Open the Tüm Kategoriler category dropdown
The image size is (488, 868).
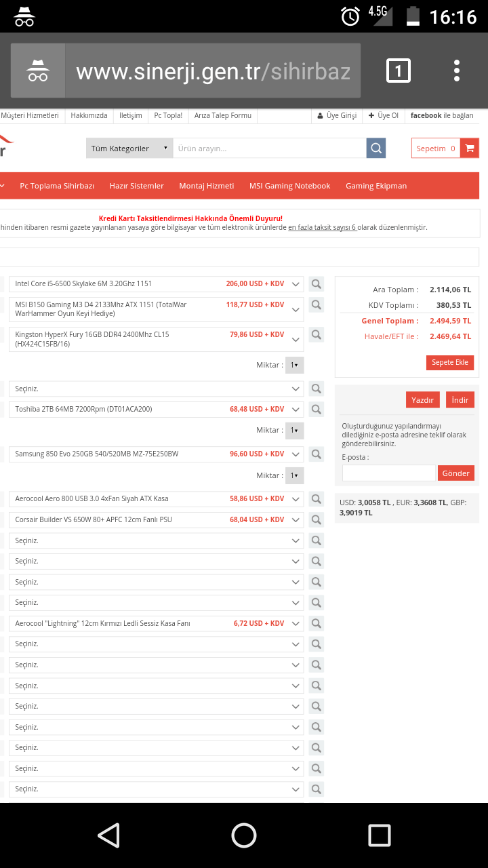click(x=129, y=148)
